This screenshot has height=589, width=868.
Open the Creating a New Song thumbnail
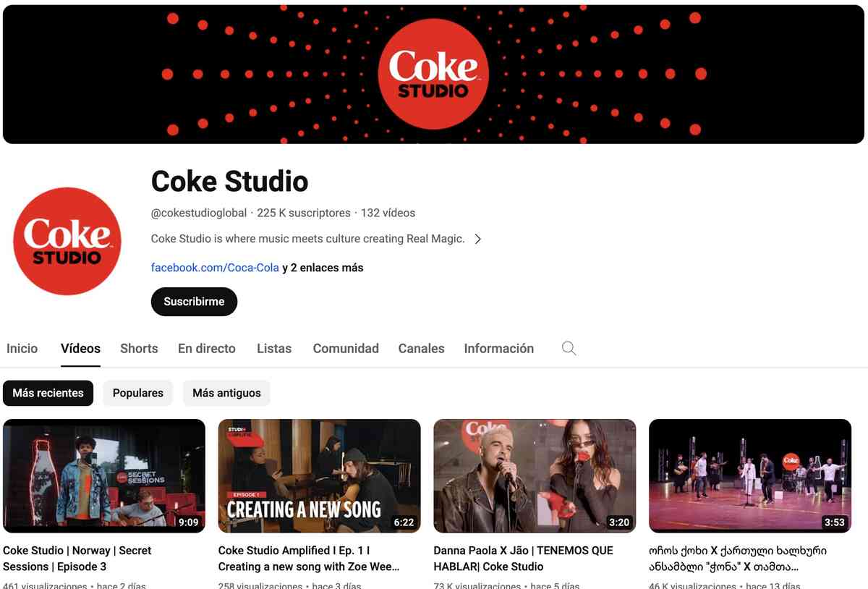pyautogui.click(x=319, y=475)
